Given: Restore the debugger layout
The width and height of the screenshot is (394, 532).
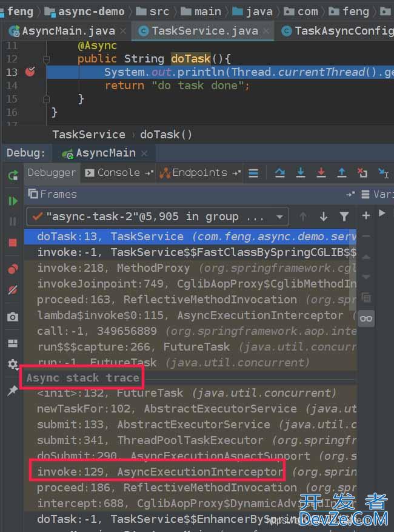Looking at the screenshot, I should [13, 343].
